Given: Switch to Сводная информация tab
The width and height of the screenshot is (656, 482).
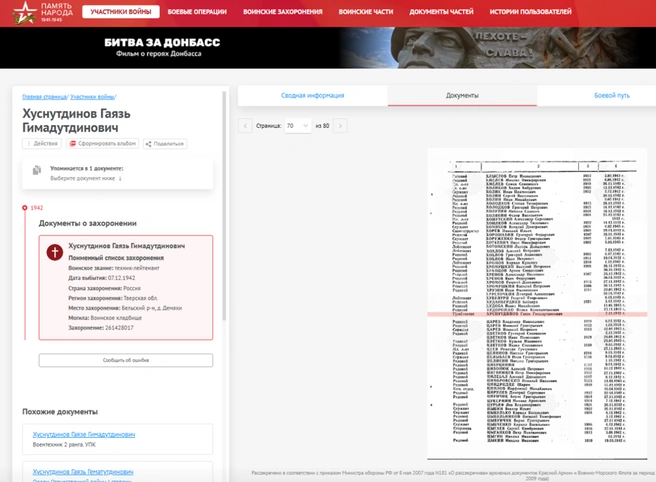Looking at the screenshot, I should pos(313,95).
